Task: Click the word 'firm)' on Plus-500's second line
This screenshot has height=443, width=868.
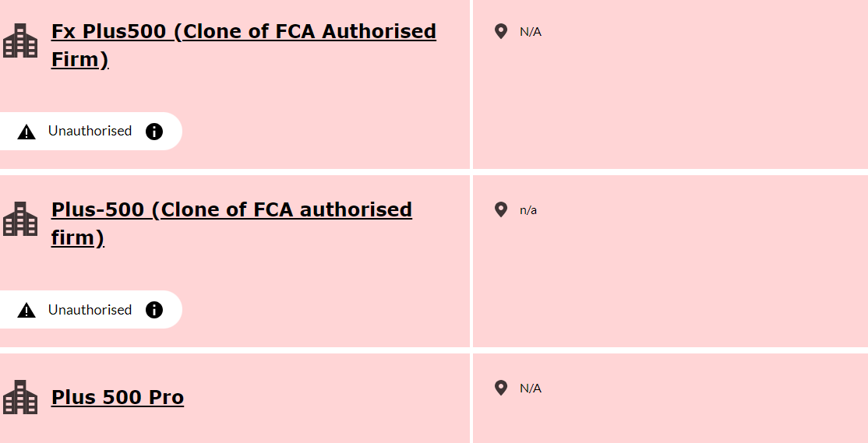Action: (77, 237)
